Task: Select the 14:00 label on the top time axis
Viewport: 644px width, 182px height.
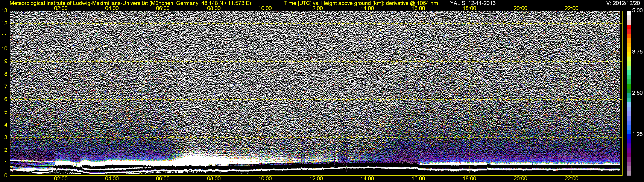Action: coord(367,8)
